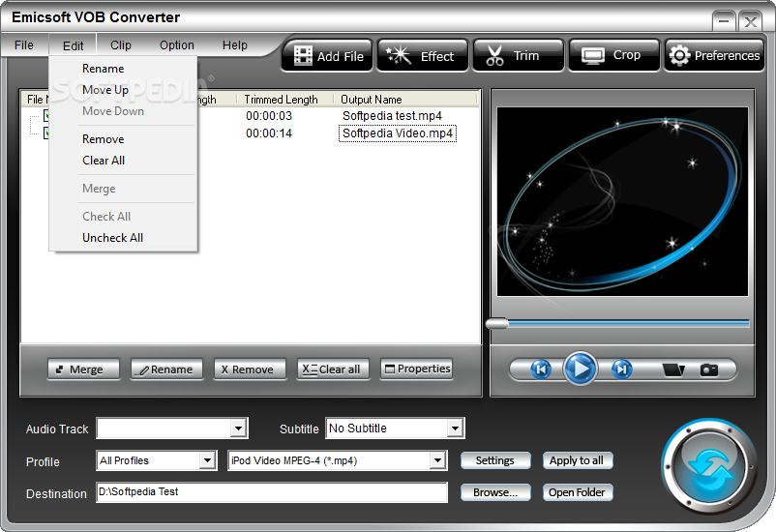Expand the All Profiles dropdown
The width and height of the screenshot is (776, 532).
207,460
